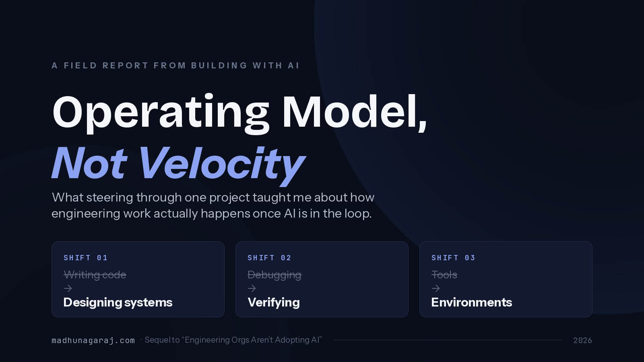
Task: Click the struck-through 'Debugging' text
Action: (x=275, y=275)
